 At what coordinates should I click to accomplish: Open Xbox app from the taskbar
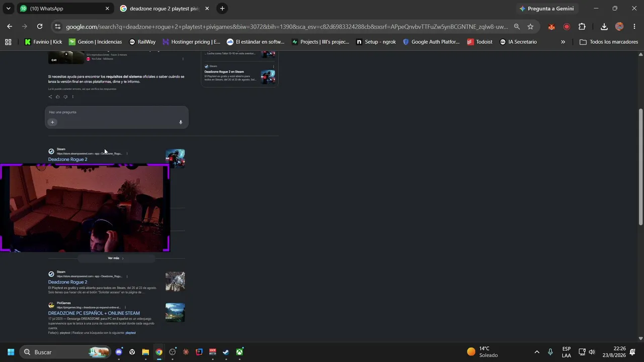[x=239, y=352]
